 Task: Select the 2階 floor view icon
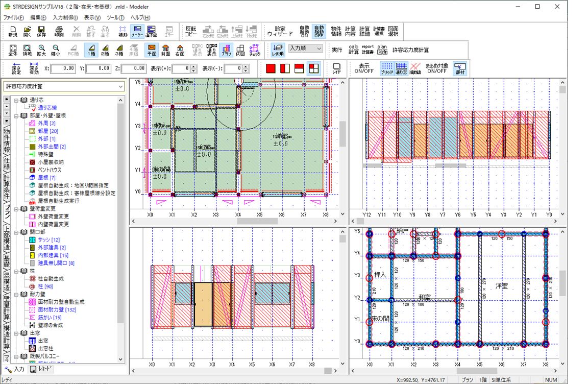pyautogui.click(x=105, y=50)
